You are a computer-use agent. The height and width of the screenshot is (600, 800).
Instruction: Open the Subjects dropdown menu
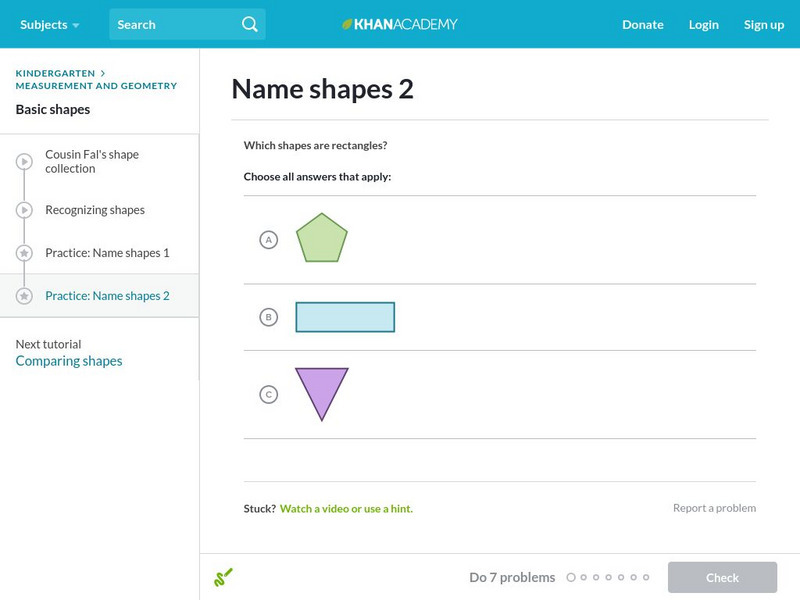49,24
